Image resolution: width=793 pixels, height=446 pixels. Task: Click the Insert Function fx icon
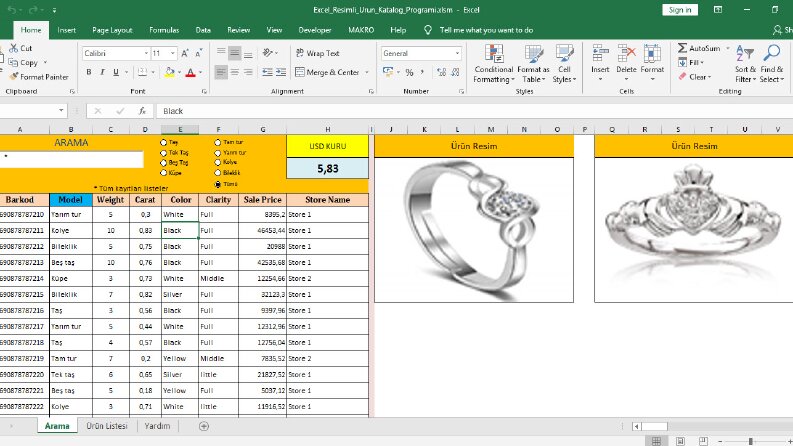click(143, 111)
